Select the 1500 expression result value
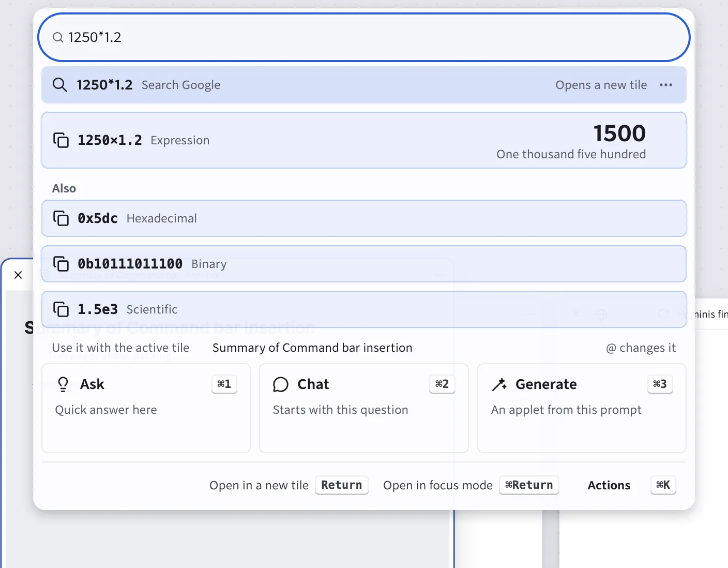The image size is (728, 568). tap(619, 133)
